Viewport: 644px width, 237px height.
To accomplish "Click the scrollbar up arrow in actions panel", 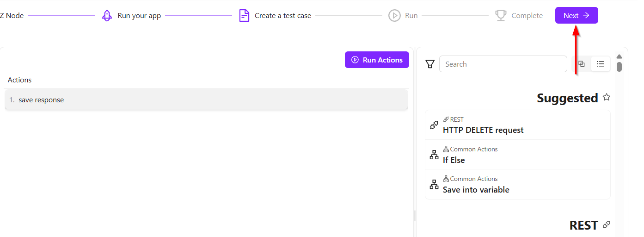I will (619, 56).
